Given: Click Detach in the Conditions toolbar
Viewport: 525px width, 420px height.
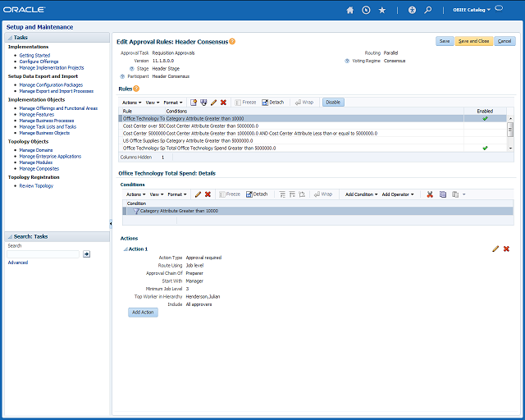Looking at the screenshot, I should pyautogui.click(x=257, y=194).
